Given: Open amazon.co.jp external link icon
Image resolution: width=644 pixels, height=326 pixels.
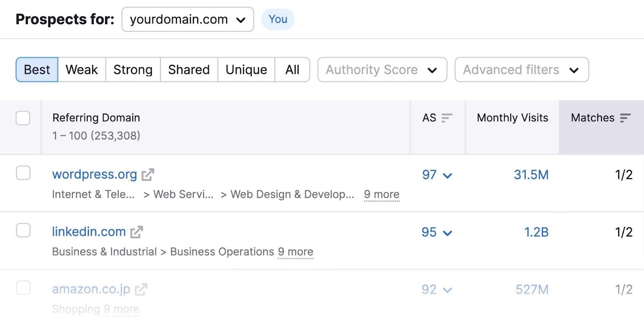Looking at the screenshot, I should pos(141,289).
